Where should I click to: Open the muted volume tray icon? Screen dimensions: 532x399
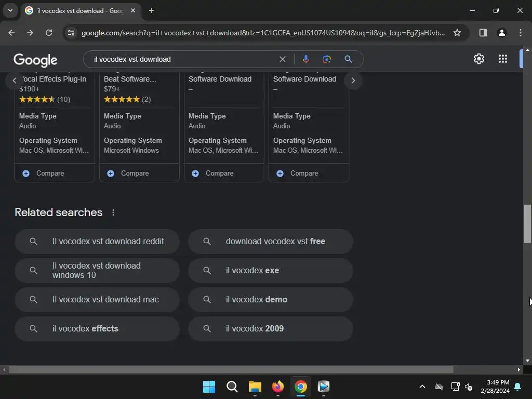click(x=469, y=387)
